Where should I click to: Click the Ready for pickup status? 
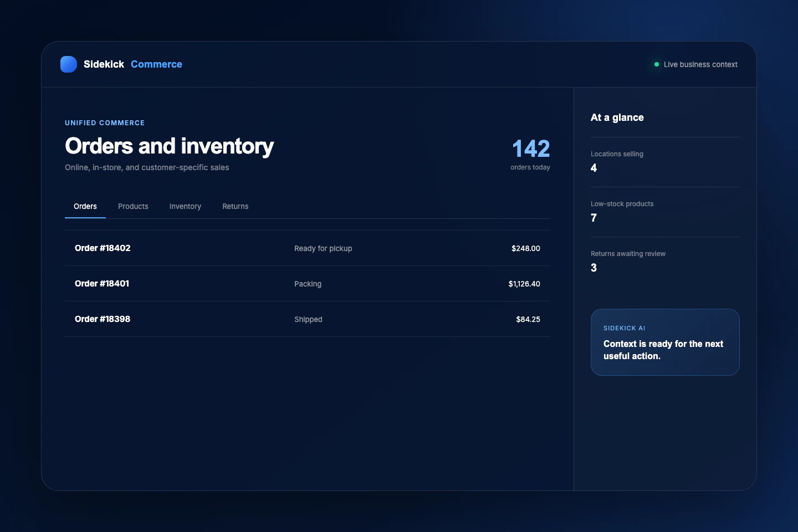click(323, 248)
